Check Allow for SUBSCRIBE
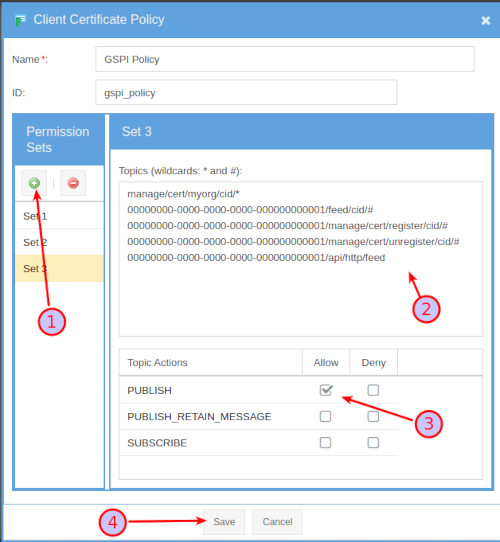The image size is (500, 542). [325, 442]
